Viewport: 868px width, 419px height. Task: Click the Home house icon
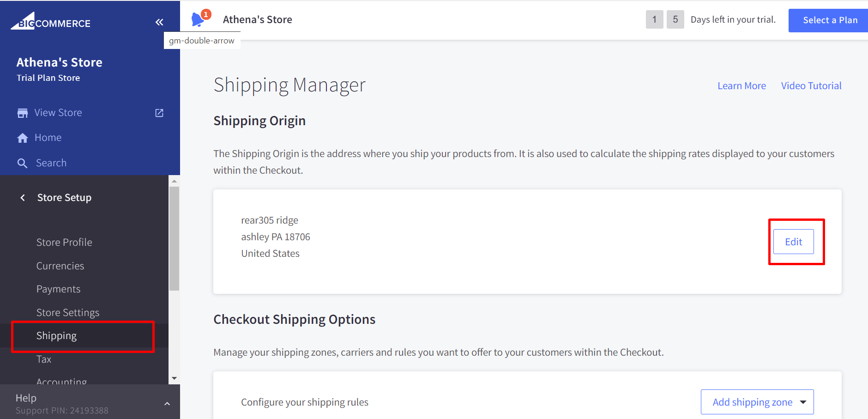pos(23,138)
